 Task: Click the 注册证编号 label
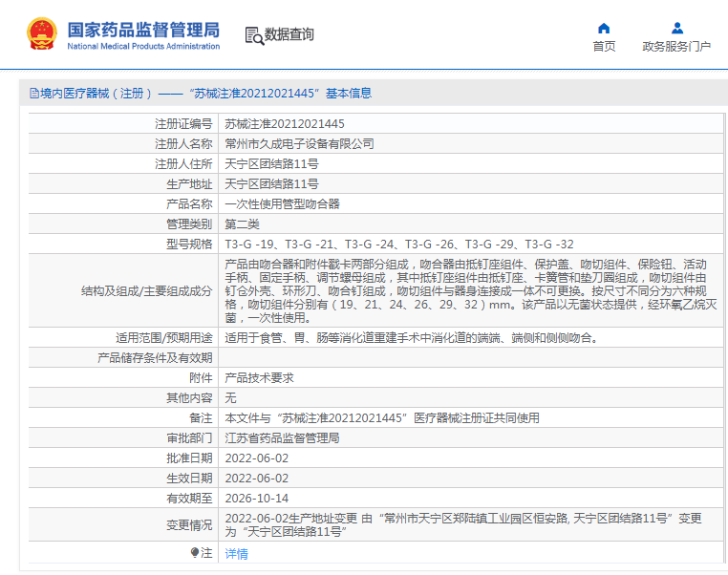pos(183,124)
